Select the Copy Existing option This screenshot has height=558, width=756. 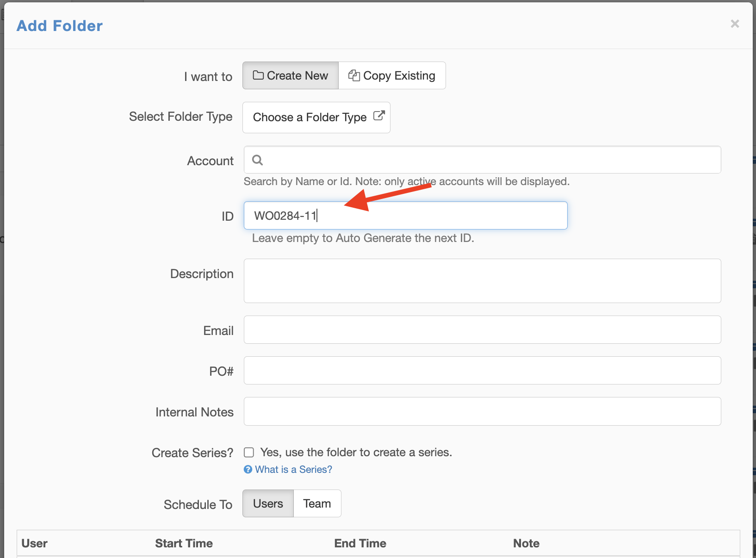[x=392, y=75]
